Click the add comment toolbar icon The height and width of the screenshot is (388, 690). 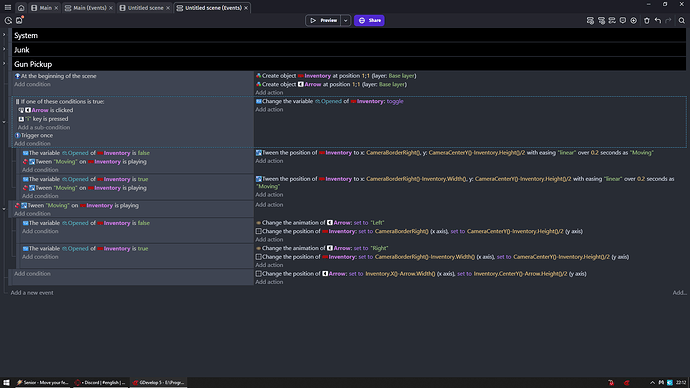[623, 20]
